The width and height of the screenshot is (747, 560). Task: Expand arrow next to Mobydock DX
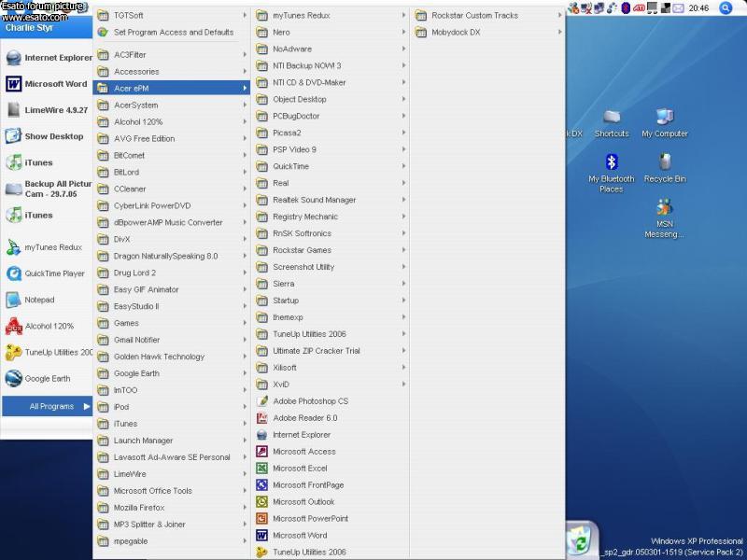(x=559, y=32)
